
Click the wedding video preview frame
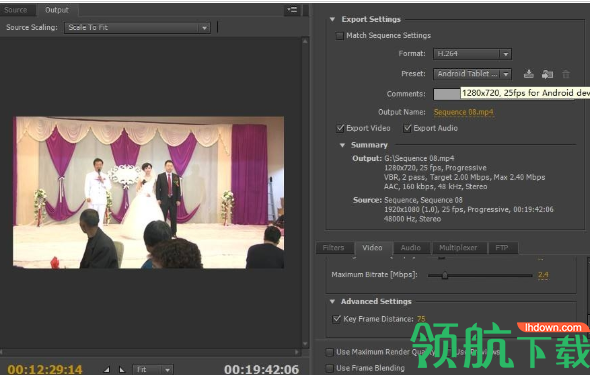149,193
